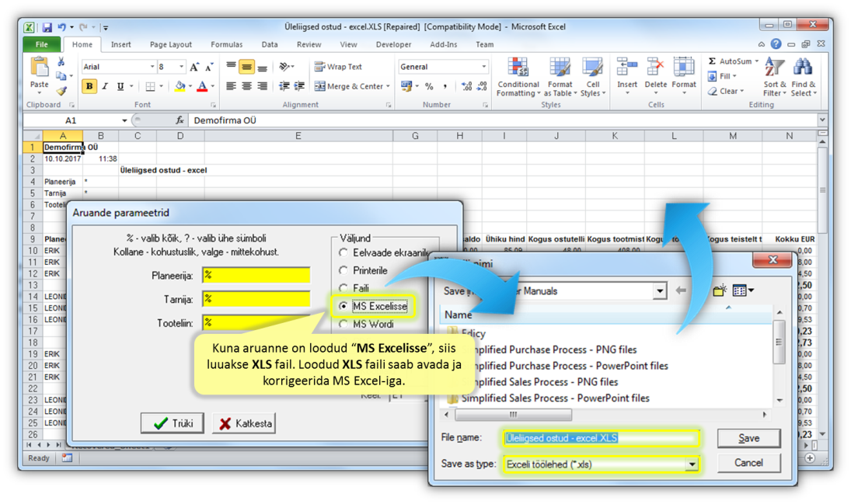Click the Fill button in Editing group
The width and height of the screenshot is (851, 504).
coord(722,77)
